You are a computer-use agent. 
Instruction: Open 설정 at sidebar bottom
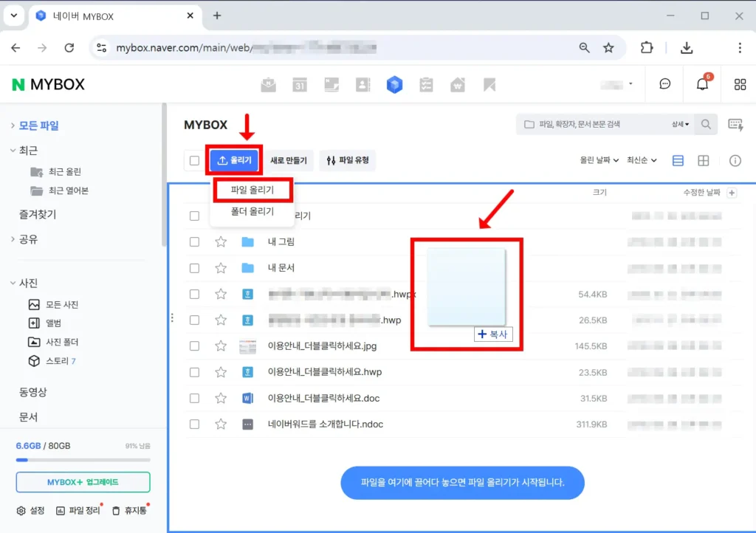click(30, 510)
